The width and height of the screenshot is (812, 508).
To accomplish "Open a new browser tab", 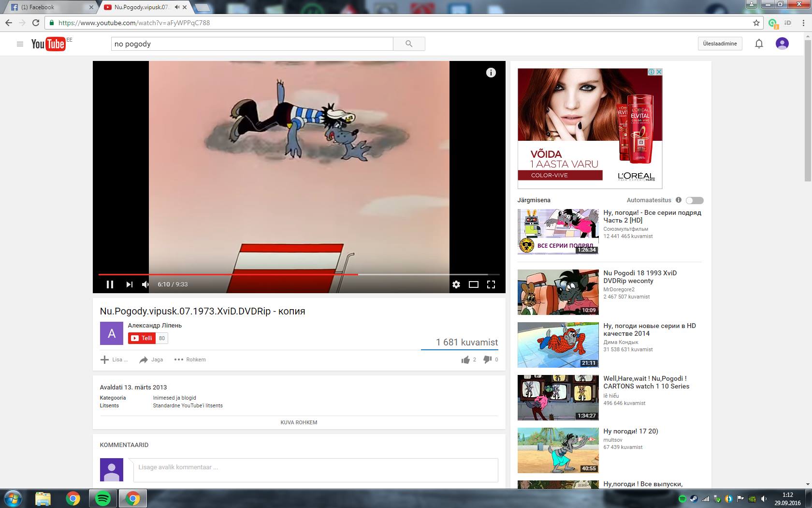I will 202,7.
